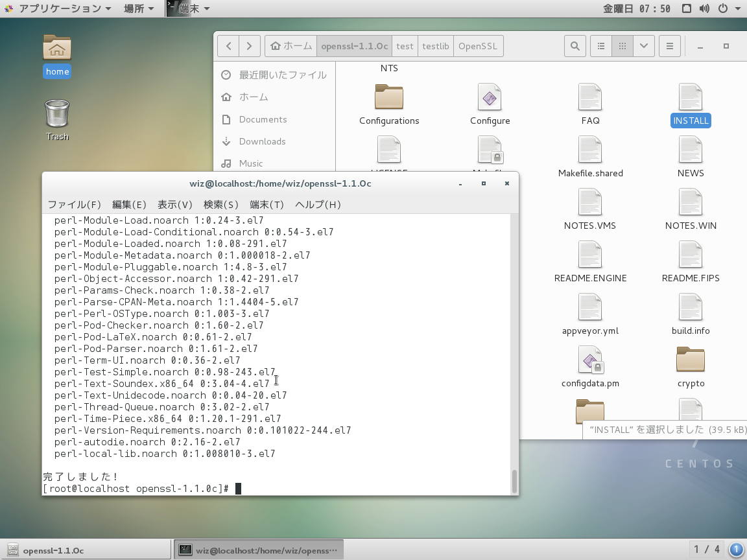Viewport: 747px width, 560px height.
Task: Click the workspace switcher 1 / 4
Action: (x=707, y=550)
